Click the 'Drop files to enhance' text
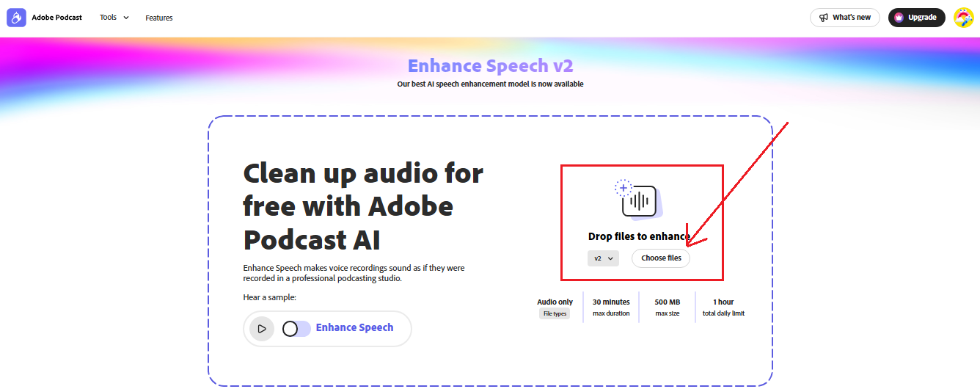980x389 pixels. point(639,236)
